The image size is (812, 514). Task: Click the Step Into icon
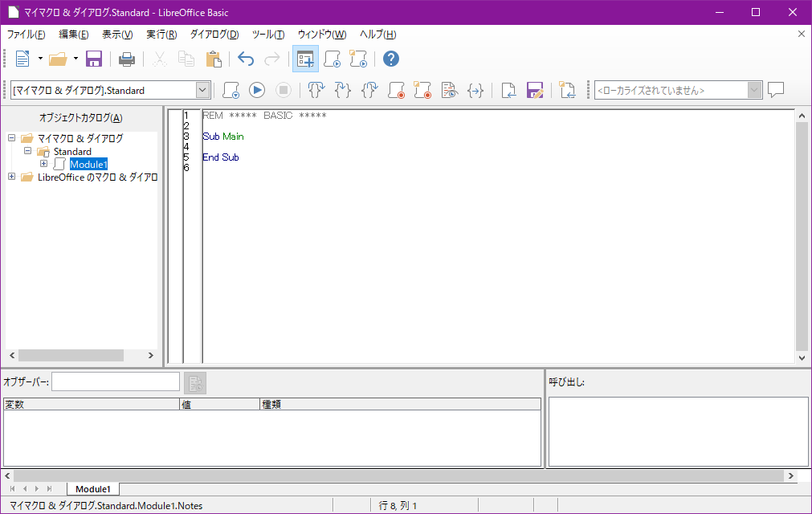[x=316, y=91]
